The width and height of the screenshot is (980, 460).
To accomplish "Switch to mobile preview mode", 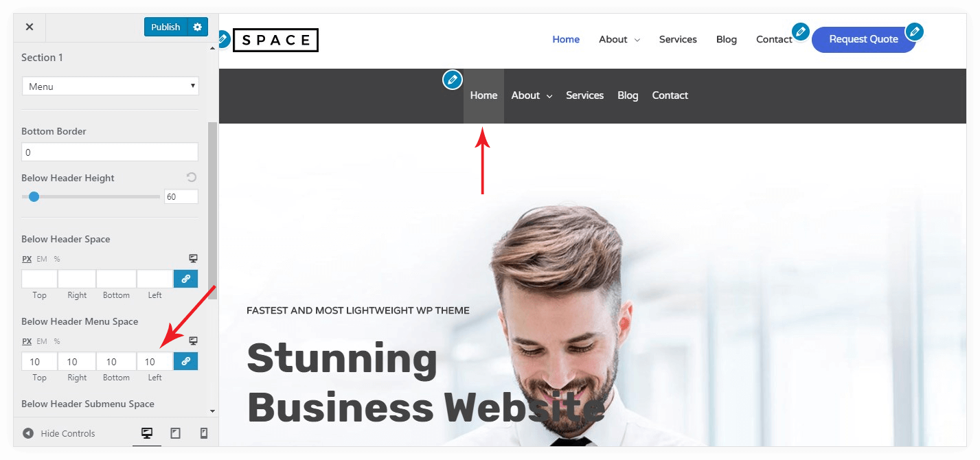I will coord(203,433).
